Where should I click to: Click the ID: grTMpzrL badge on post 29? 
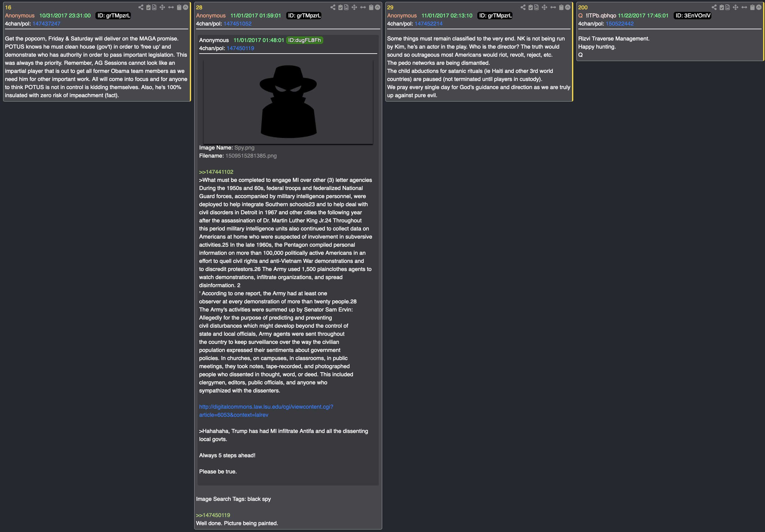[x=495, y=16]
